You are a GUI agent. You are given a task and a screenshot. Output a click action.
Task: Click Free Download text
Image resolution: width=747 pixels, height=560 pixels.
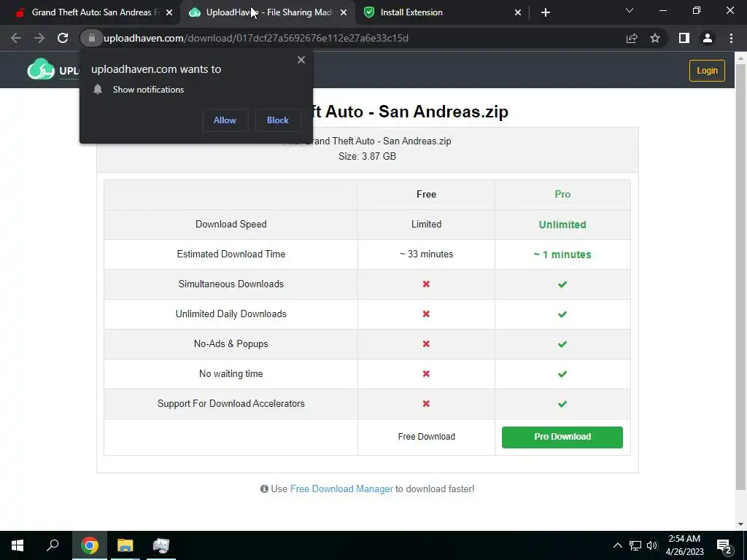pyautogui.click(x=426, y=437)
